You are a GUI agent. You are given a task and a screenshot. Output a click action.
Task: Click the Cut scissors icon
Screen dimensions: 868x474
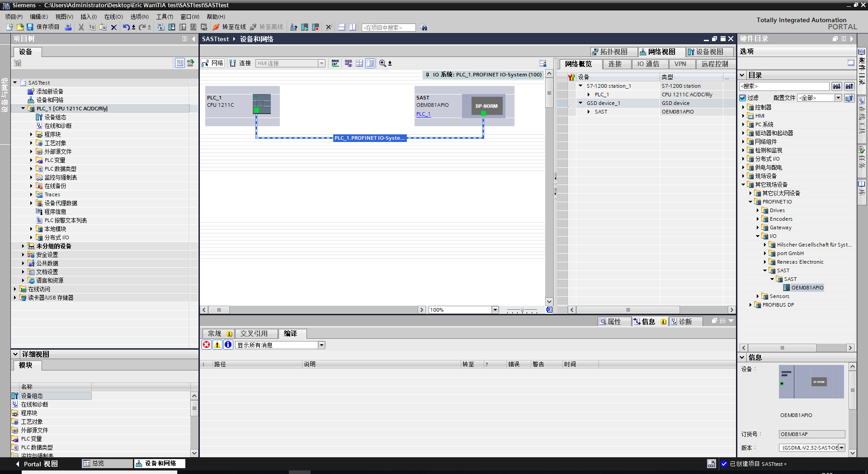coord(81,27)
